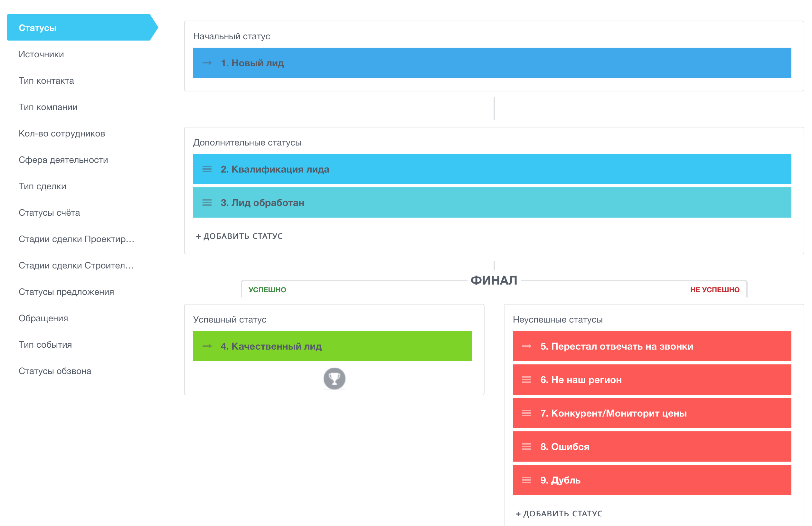Viewport: 812px width, 526px height.
Task: Click drag handle icon of Дубль status
Action: (526, 480)
